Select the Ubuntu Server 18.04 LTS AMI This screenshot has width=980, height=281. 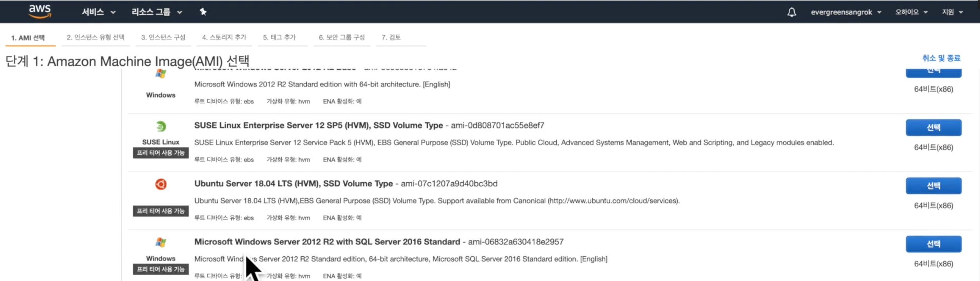pyautogui.click(x=933, y=186)
